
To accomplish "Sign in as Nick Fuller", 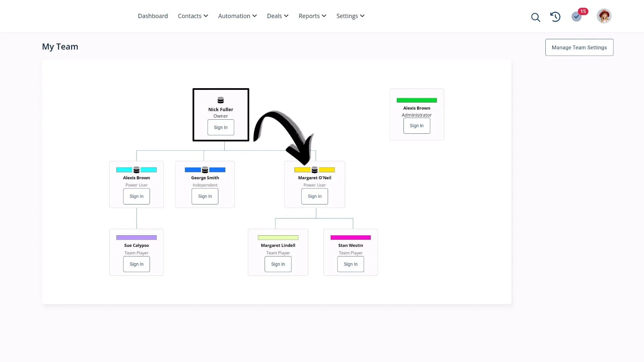I will (x=221, y=127).
